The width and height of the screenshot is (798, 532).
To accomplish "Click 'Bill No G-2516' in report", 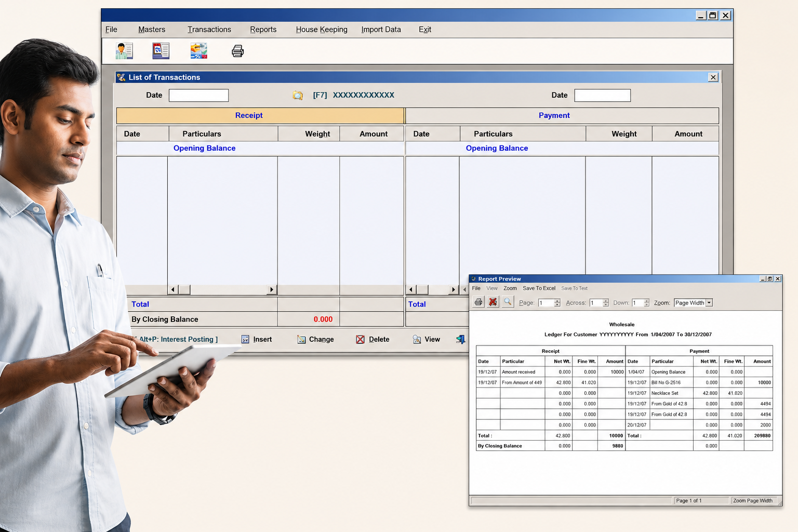I will (666, 382).
